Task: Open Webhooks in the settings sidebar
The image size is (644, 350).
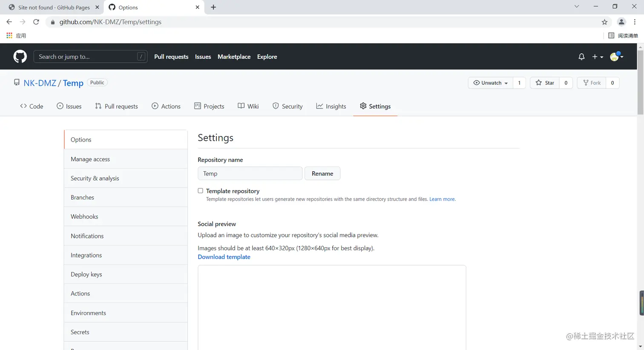Action: click(84, 217)
